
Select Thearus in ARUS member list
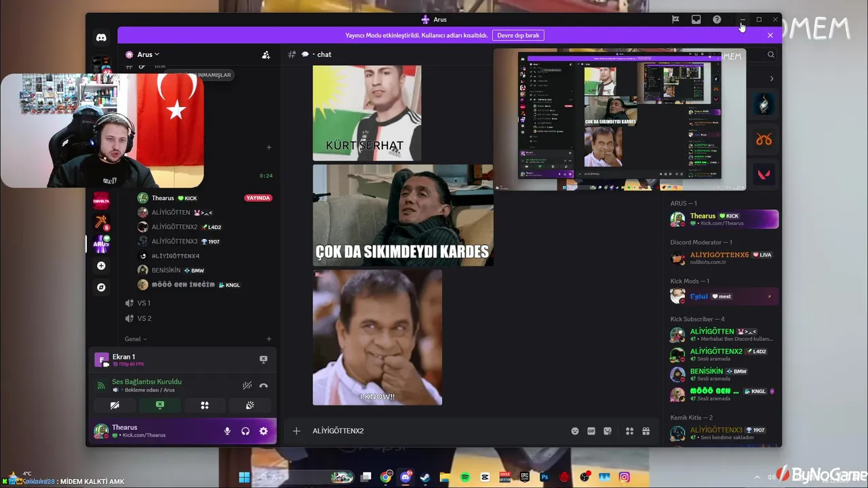click(x=724, y=219)
